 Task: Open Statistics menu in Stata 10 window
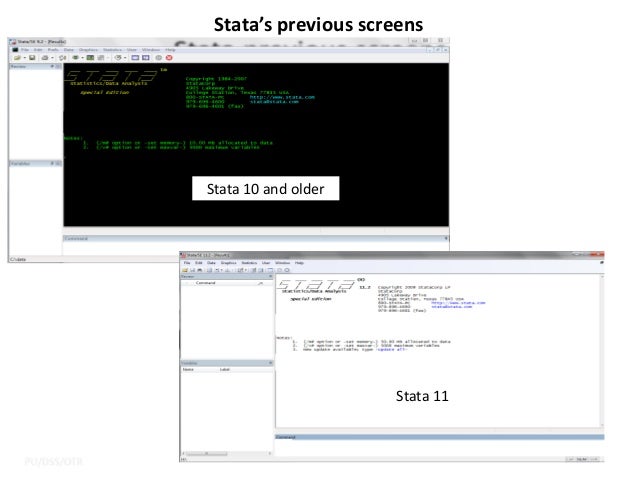tap(112, 50)
